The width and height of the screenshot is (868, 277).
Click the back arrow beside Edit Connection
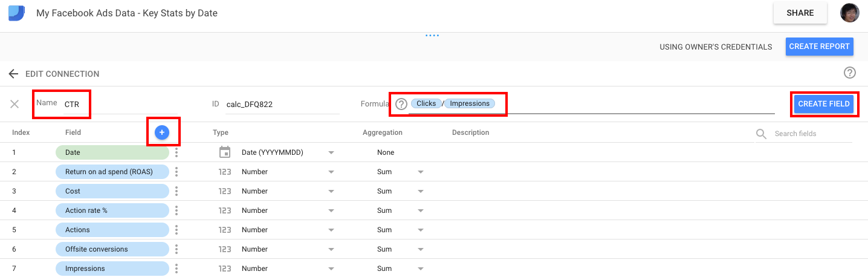tap(13, 74)
